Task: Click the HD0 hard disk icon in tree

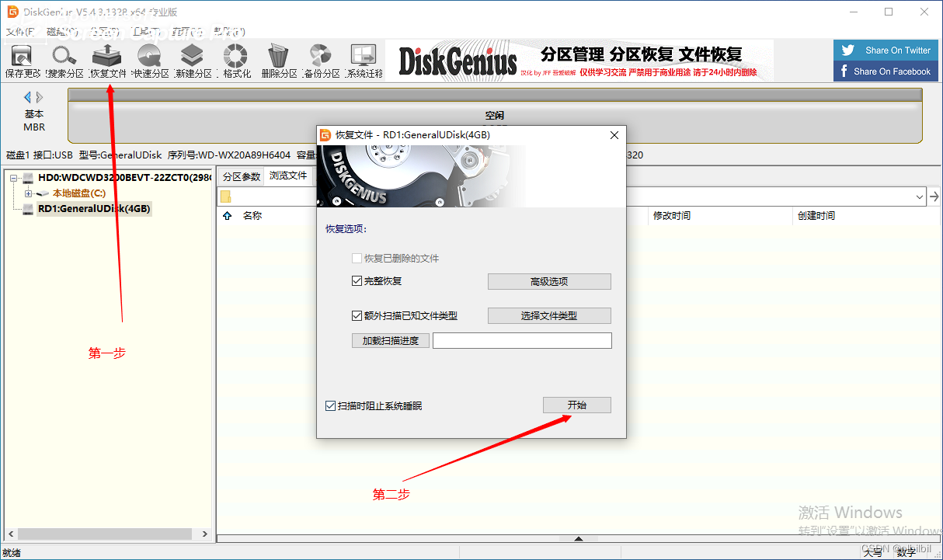Action: coord(29,178)
